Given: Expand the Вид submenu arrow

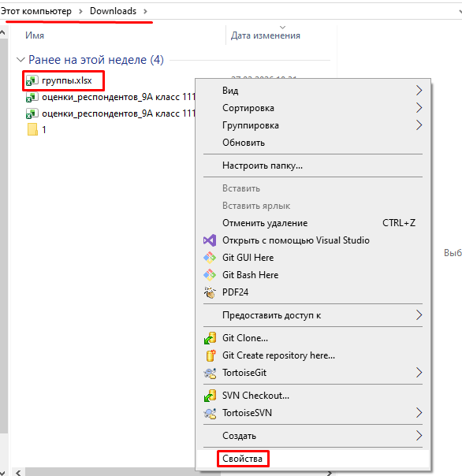Looking at the screenshot, I should (419, 91).
